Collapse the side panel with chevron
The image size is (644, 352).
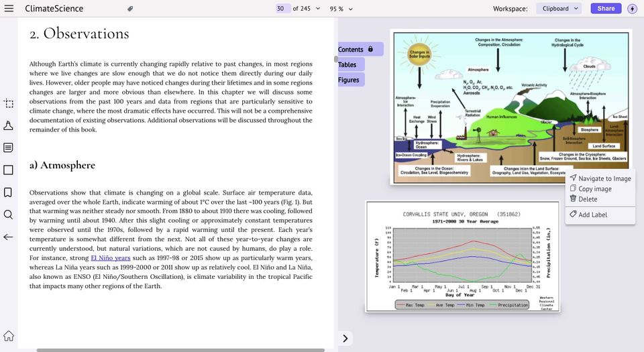(x=345, y=339)
